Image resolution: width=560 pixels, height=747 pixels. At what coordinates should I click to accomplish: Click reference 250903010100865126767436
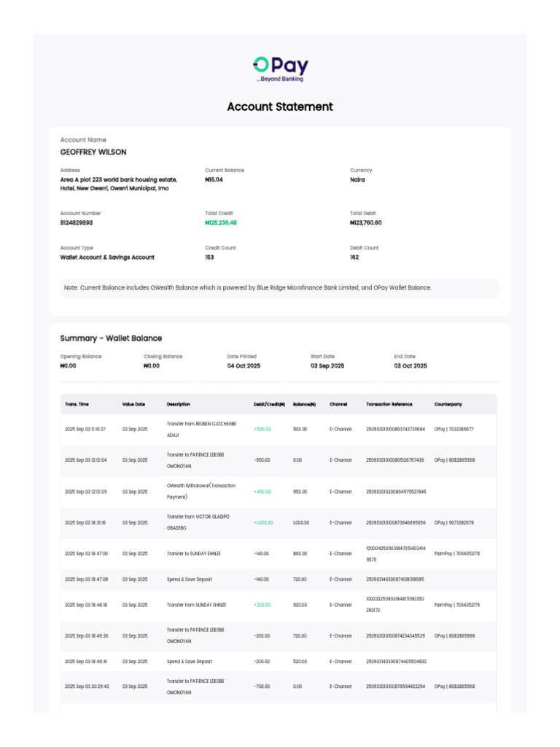click(x=394, y=460)
